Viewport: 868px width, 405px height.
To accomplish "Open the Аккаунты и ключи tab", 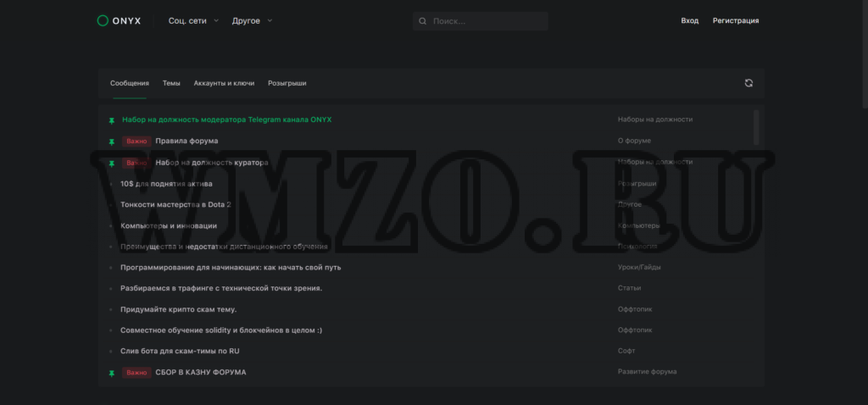I will pyautogui.click(x=224, y=83).
